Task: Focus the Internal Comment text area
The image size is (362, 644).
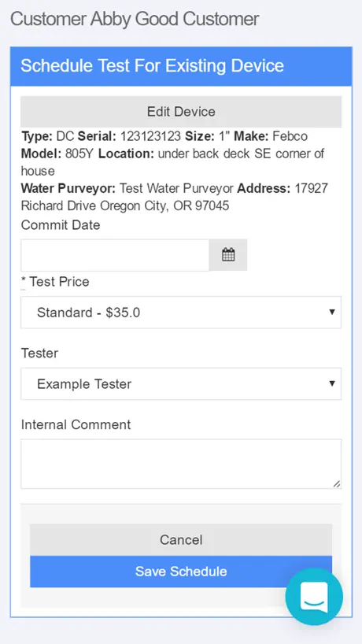Action: pos(181,464)
